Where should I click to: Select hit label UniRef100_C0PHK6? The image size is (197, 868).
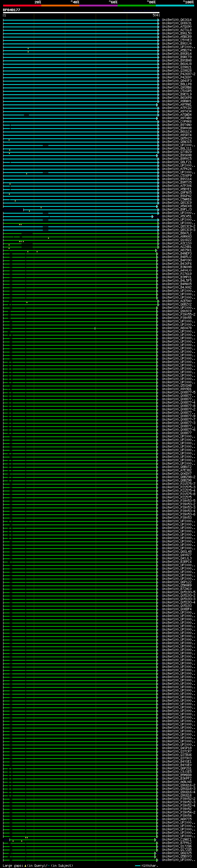[x=177, y=122]
